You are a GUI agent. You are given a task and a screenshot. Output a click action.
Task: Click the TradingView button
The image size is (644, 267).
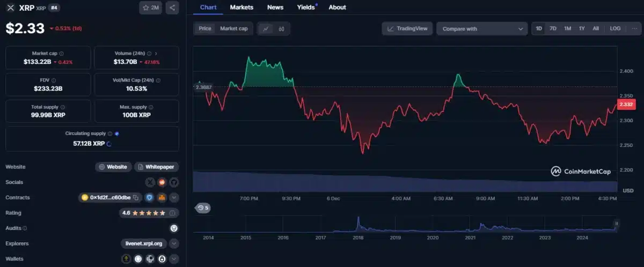407,28
